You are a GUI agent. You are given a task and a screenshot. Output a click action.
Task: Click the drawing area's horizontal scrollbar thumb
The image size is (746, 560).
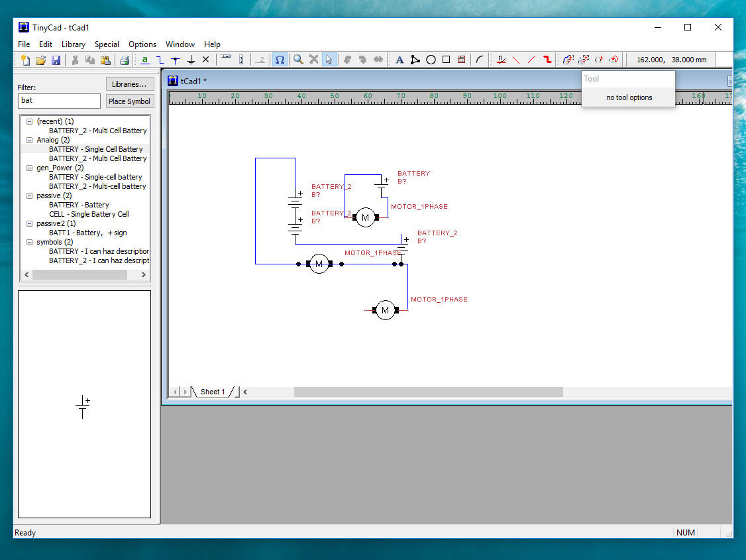click(428, 392)
